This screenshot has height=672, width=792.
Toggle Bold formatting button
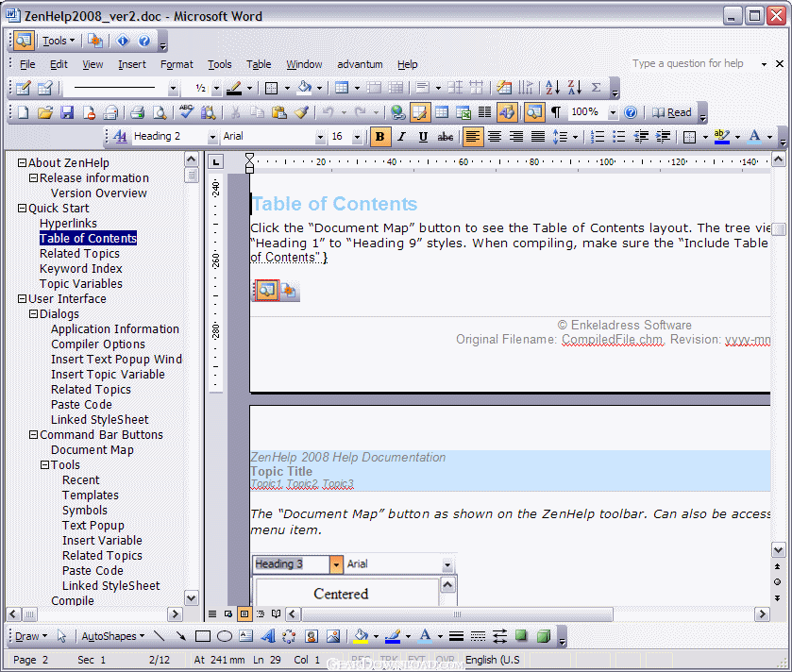point(379,137)
